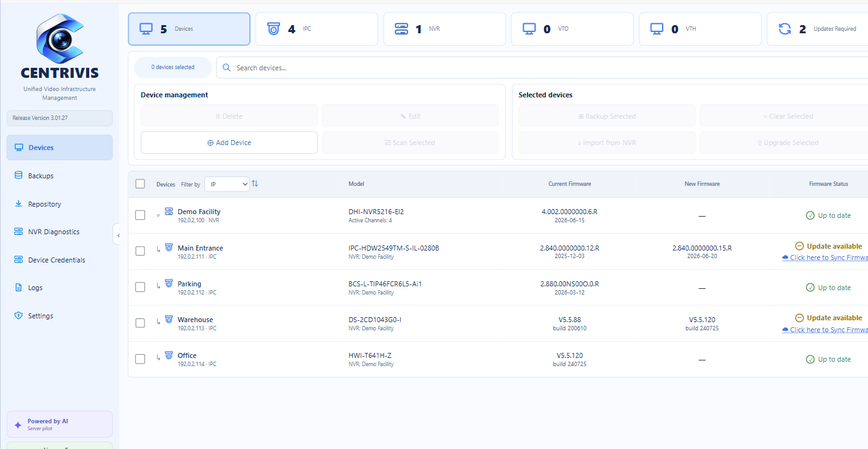
Task: Click the Office camera icon
Action: (169, 355)
